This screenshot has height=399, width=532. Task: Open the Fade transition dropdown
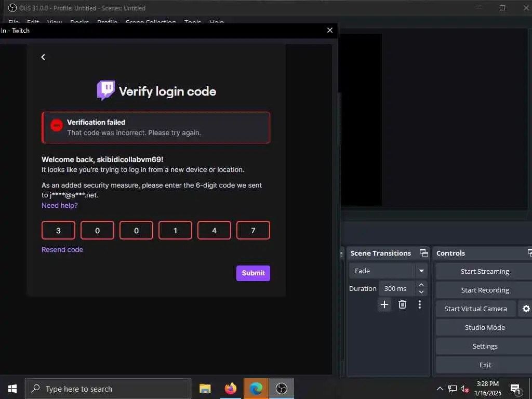pyautogui.click(x=421, y=271)
